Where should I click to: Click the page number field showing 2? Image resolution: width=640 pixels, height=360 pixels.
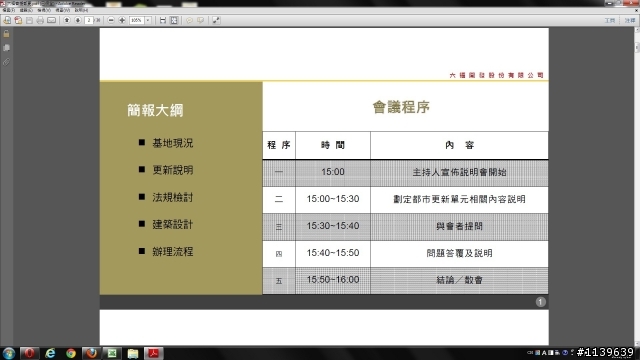click(x=89, y=20)
